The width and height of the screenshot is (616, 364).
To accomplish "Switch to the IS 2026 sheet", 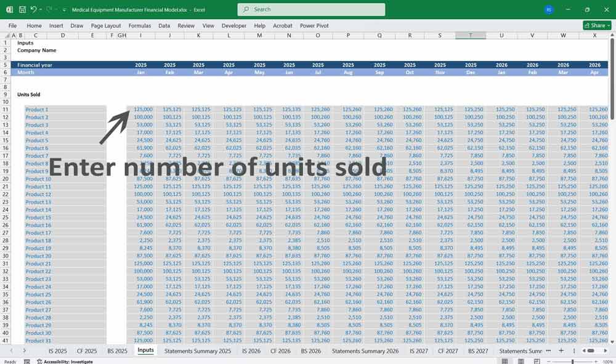I will (x=251, y=350).
